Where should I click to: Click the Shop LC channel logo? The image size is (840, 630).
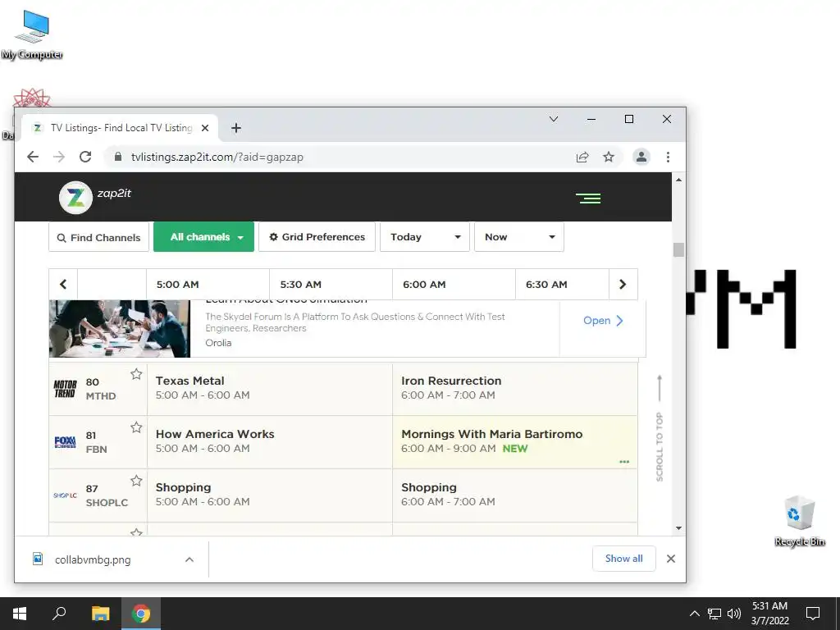pyautogui.click(x=66, y=495)
